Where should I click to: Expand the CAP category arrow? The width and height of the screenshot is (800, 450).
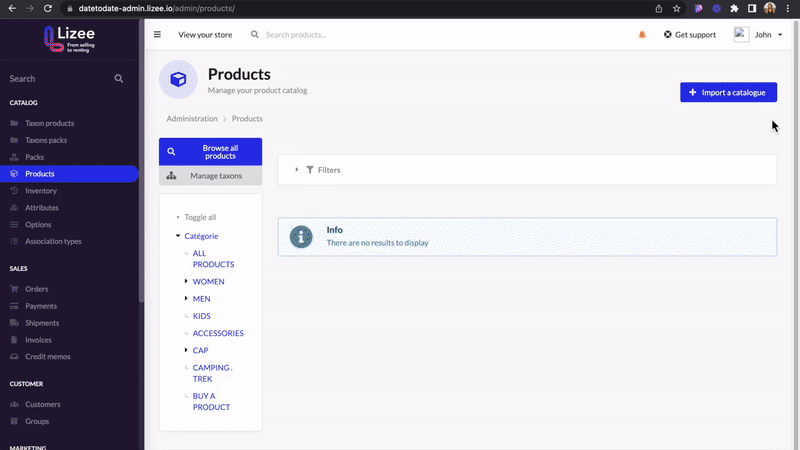(x=186, y=350)
